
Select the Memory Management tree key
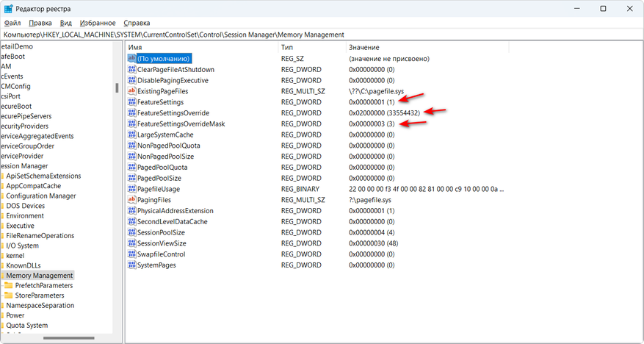40,276
